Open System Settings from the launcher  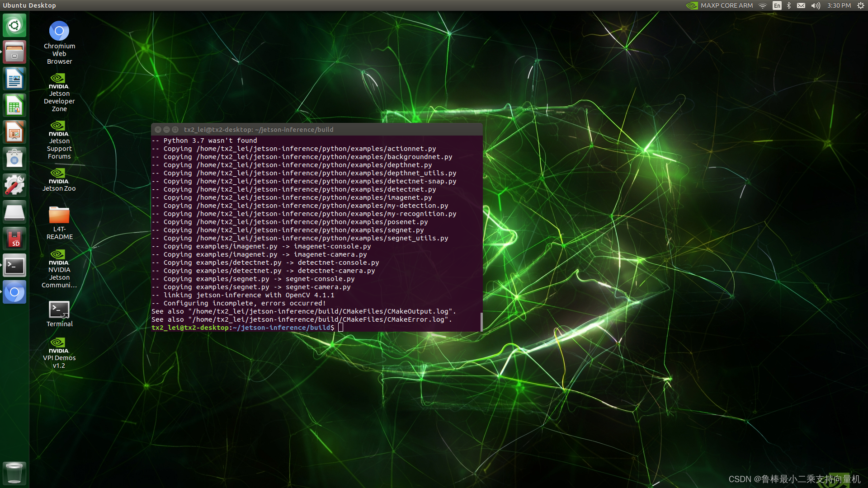point(14,185)
